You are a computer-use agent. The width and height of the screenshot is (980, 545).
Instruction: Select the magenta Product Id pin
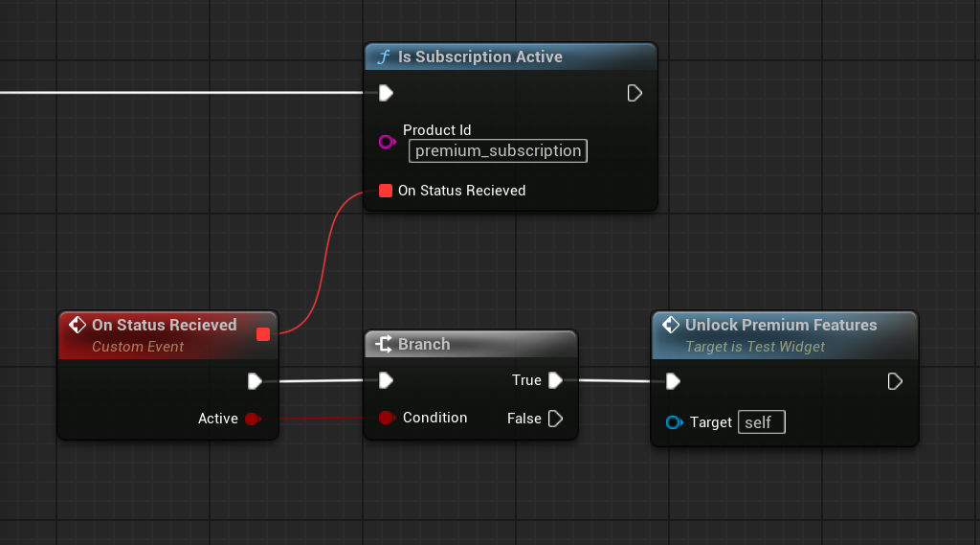(x=387, y=142)
